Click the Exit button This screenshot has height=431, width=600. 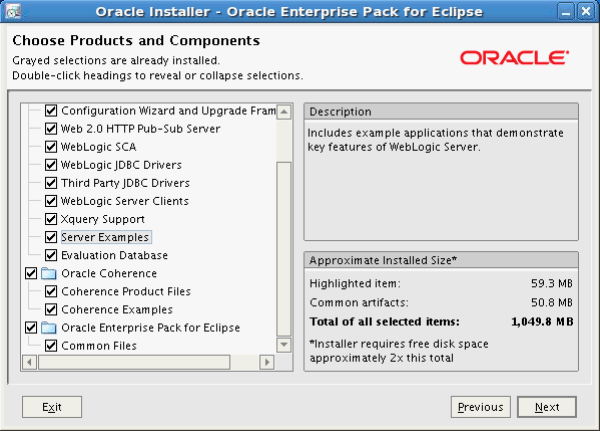(52, 407)
